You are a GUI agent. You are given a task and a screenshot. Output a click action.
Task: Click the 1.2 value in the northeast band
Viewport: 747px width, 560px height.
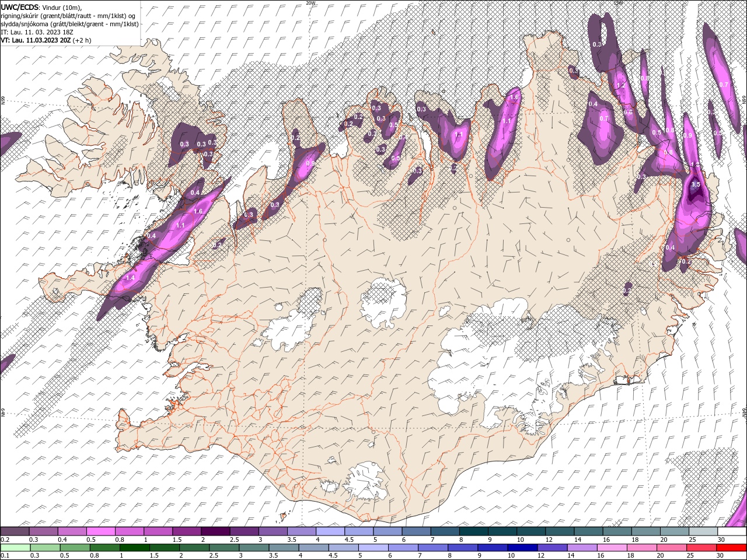tap(621, 85)
